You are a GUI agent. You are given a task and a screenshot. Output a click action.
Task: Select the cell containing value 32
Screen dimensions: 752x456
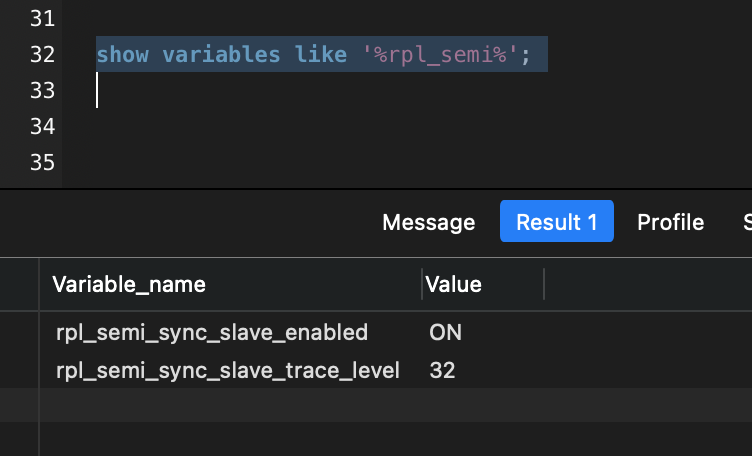442,371
